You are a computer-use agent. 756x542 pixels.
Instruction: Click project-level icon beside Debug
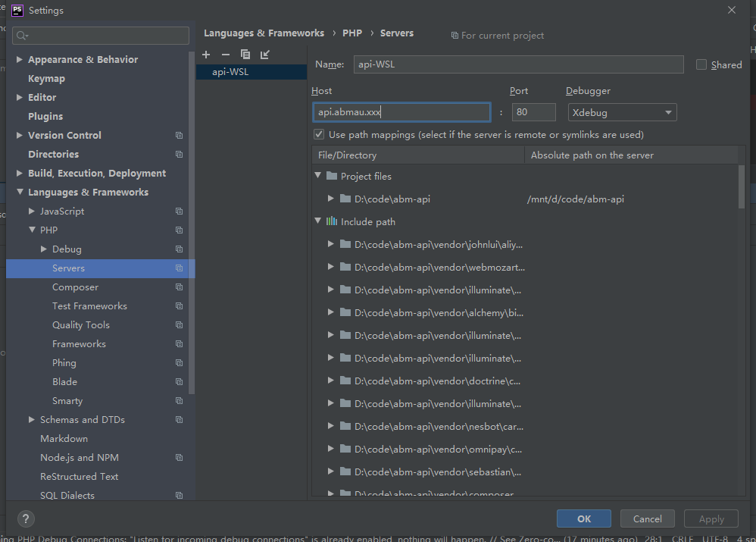coord(179,249)
